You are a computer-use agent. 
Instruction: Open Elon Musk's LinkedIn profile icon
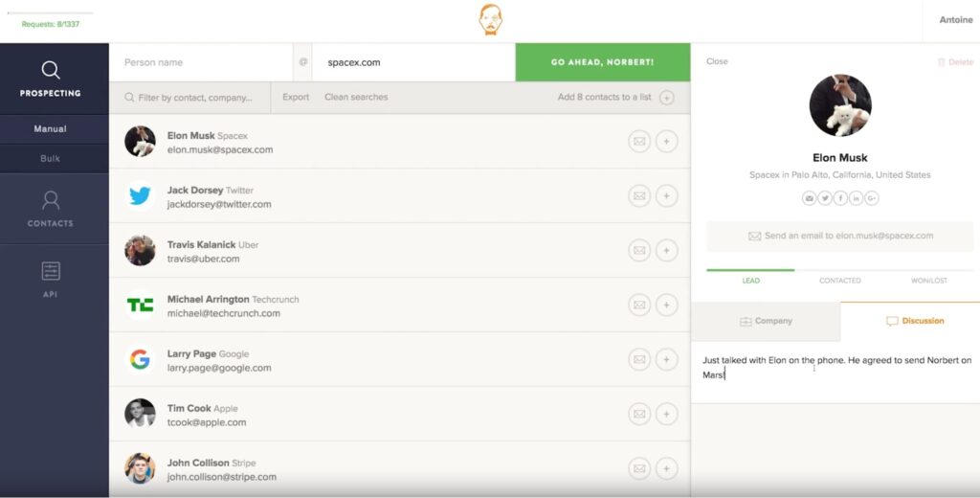856,198
